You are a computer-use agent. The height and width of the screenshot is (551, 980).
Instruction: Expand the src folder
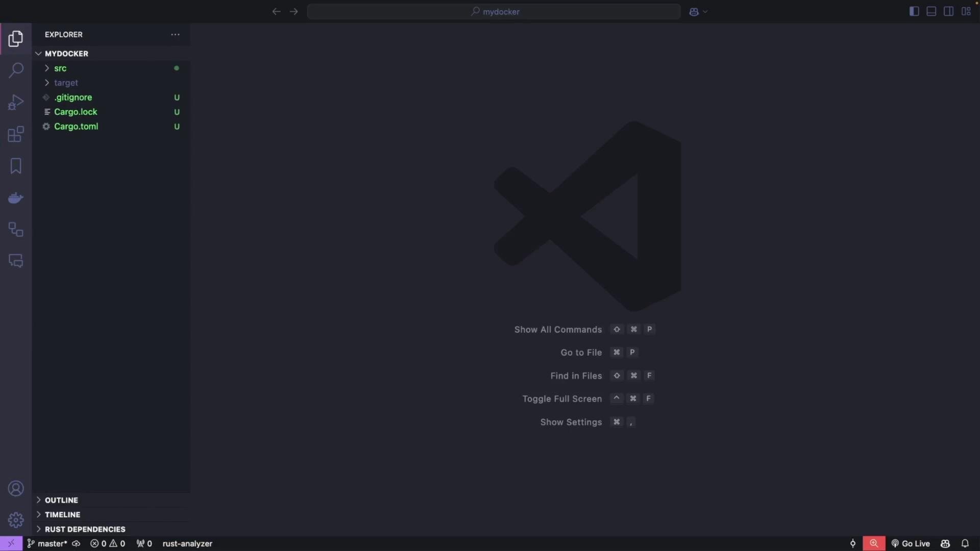point(111,68)
